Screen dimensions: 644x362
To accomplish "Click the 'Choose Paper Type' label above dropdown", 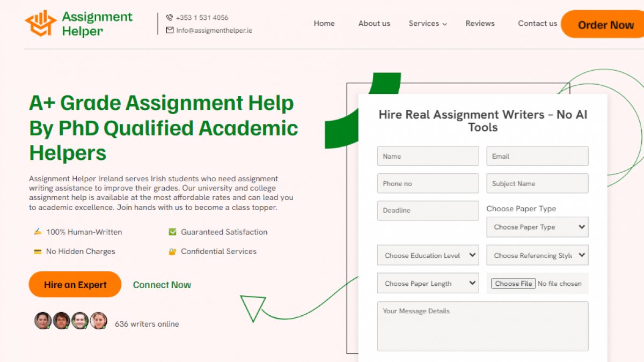I will [521, 209].
